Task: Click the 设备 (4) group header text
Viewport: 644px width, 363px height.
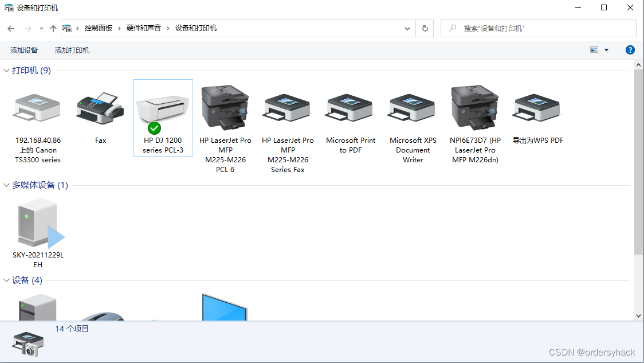Action: click(27, 280)
